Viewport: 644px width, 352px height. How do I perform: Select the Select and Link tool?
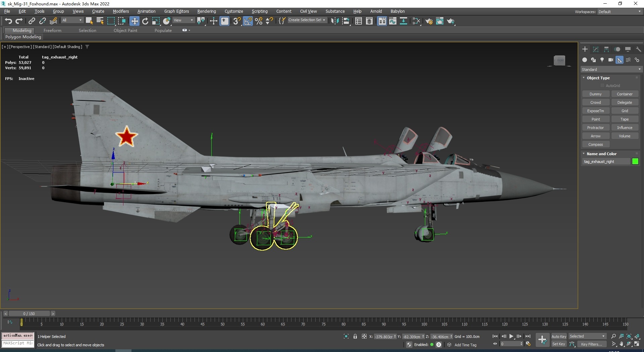[32, 21]
